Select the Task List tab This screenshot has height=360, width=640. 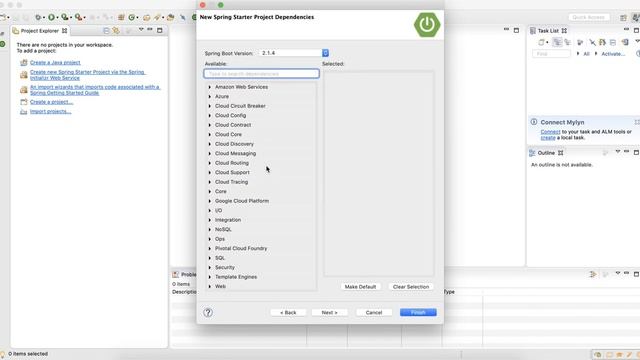point(548,31)
